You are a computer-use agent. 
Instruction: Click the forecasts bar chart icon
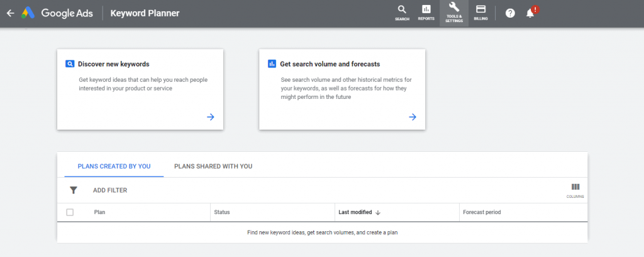click(272, 64)
